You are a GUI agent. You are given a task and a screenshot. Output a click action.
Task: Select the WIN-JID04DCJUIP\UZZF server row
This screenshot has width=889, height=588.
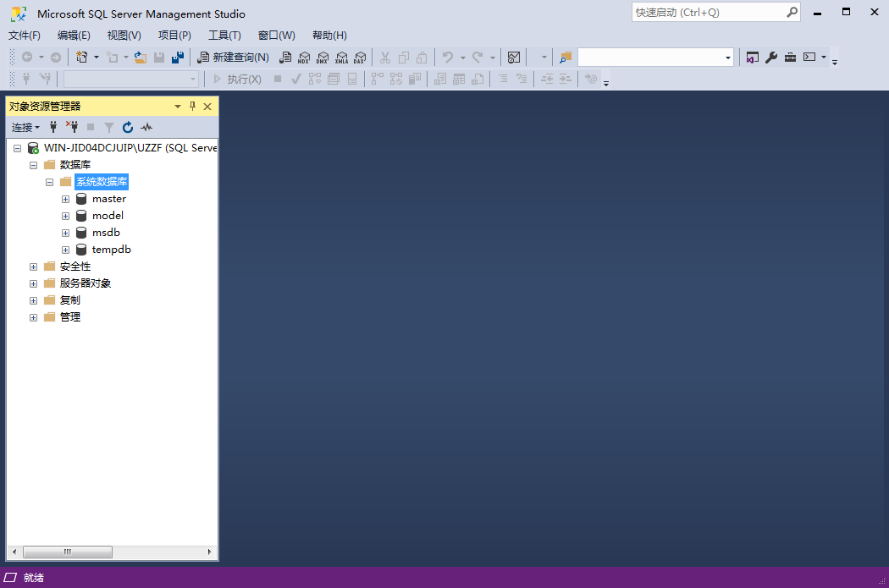[x=130, y=148]
